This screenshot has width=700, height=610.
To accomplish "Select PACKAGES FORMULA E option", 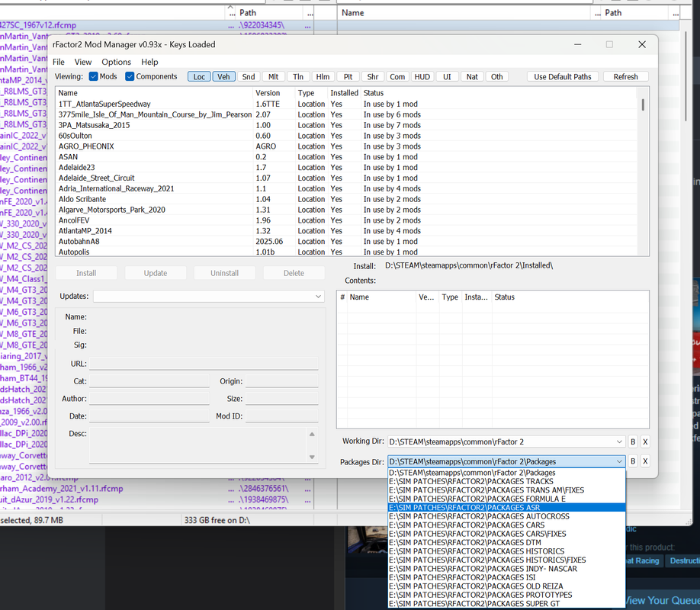I will click(506, 499).
